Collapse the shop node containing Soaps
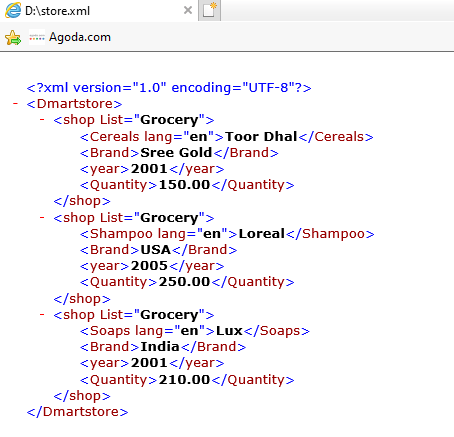454x437 pixels. tap(42, 314)
